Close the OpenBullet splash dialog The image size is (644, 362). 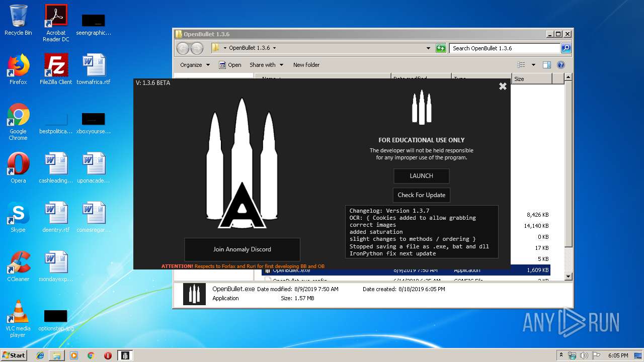[x=503, y=86]
